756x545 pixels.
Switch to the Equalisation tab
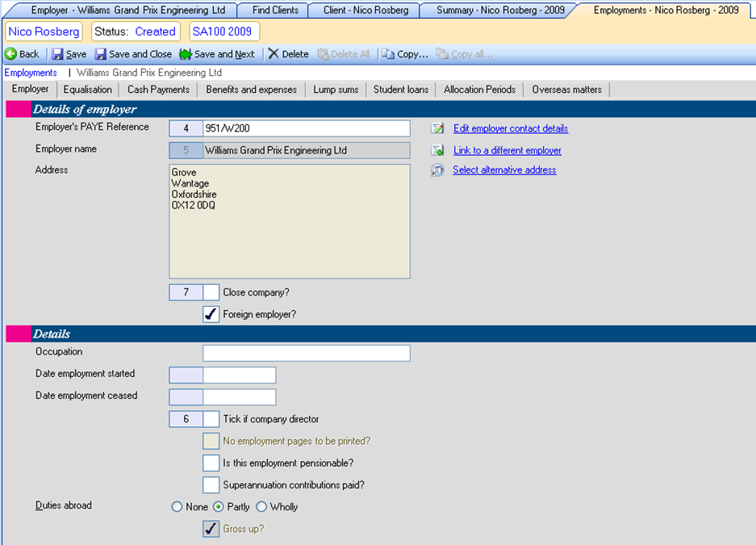click(87, 90)
